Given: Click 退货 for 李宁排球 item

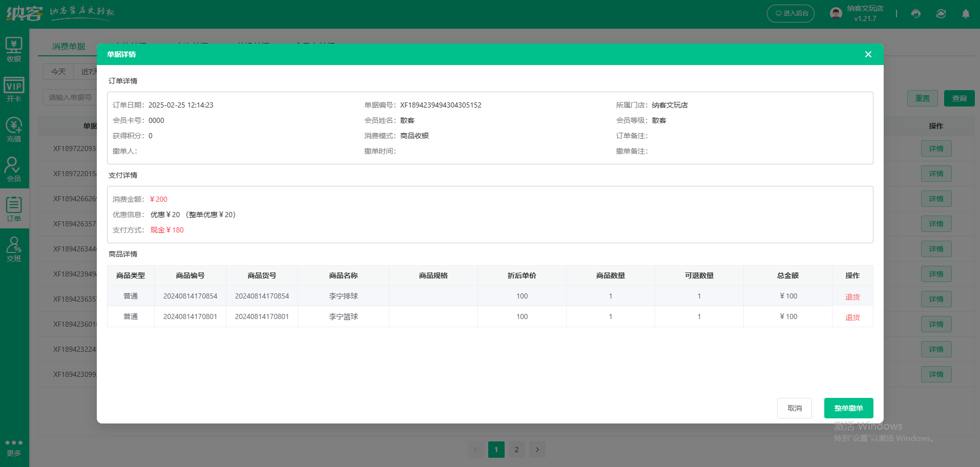Looking at the screenshot, I should pyautogui.click(x=852, y=296).
